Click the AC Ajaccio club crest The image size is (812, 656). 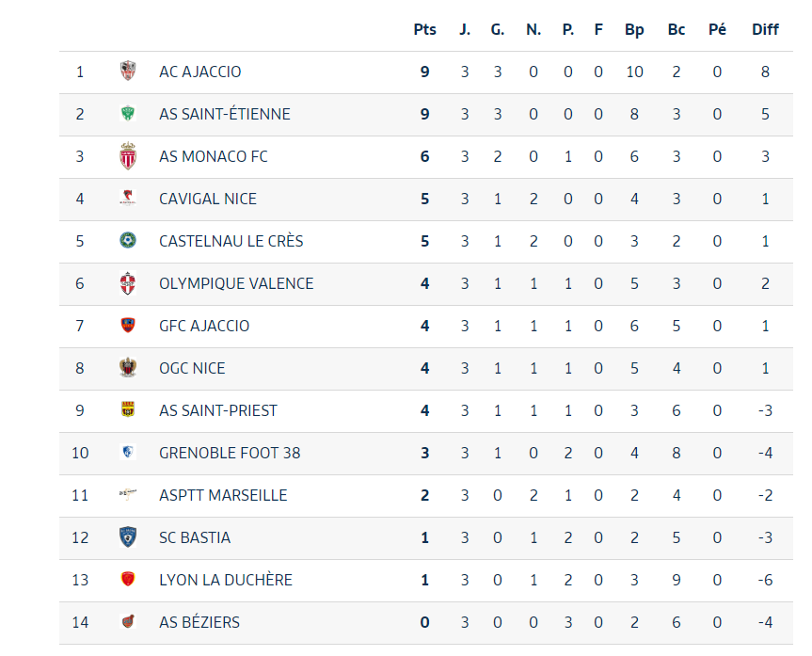tap(128, 72)
